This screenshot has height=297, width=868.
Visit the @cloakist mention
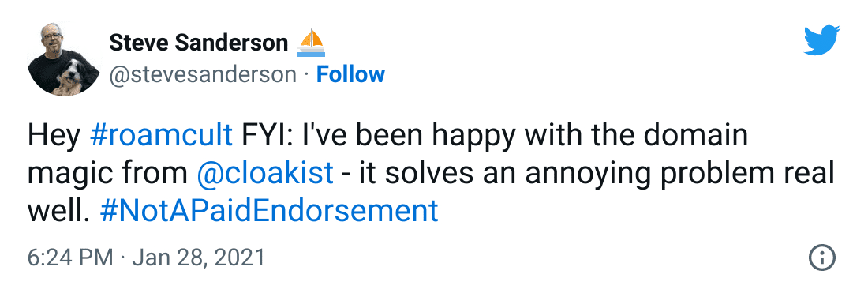pyautogui.click(x=264, y=173)
